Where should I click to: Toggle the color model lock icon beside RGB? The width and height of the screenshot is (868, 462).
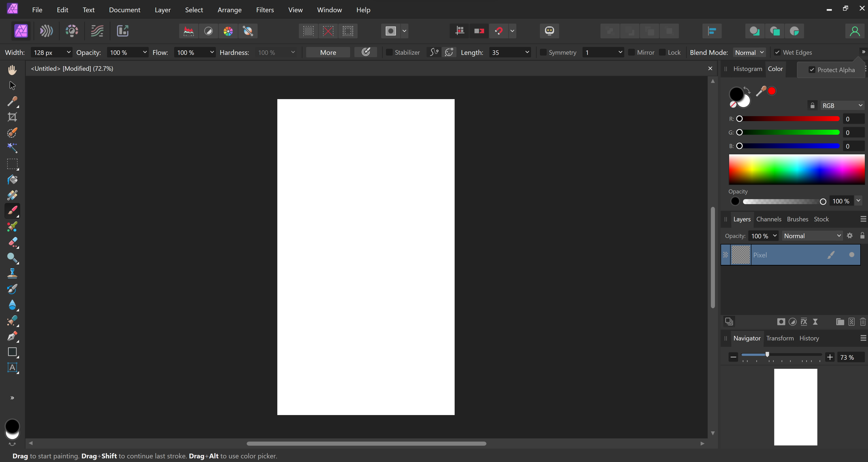[812, 105]
